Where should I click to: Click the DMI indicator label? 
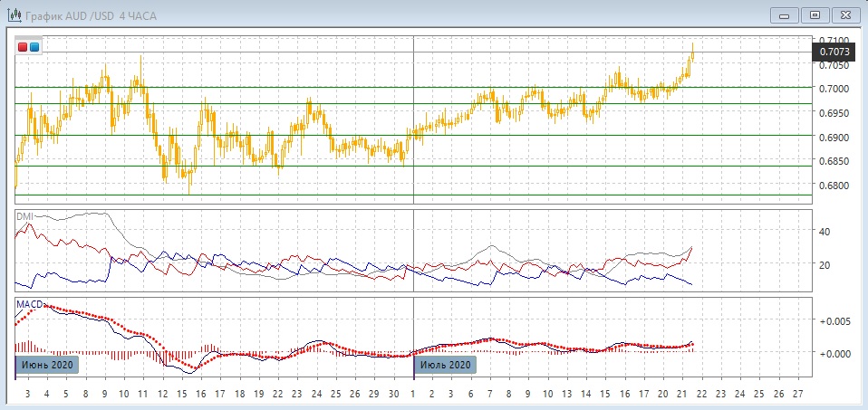pyautogui.click(x=24, y=216)
